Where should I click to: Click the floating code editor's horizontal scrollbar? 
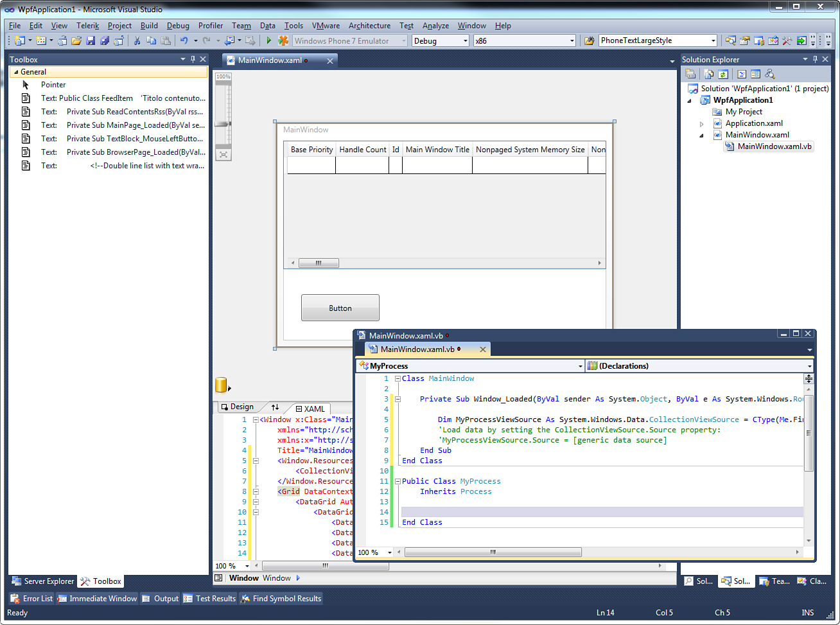click(x=493, y=552)
